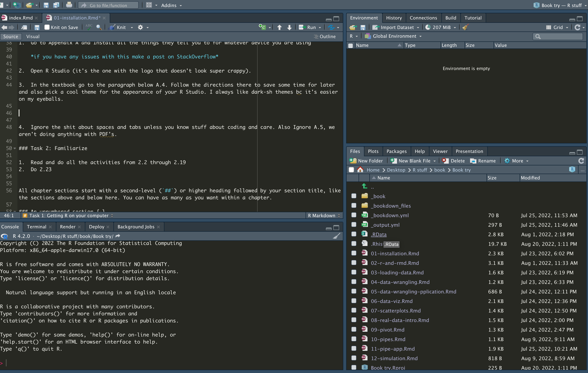
Task: Click the insert new code chunk icon
Action: point(262,27)
